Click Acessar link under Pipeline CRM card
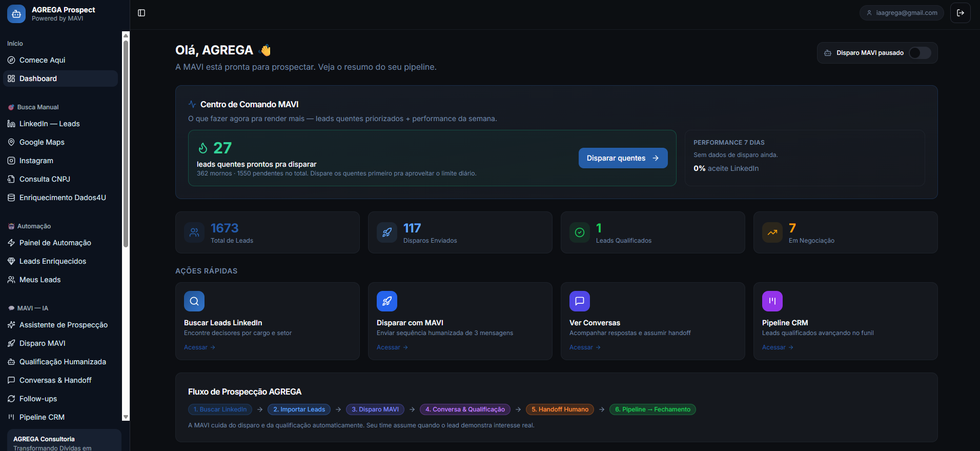 (x=778, y=347)
